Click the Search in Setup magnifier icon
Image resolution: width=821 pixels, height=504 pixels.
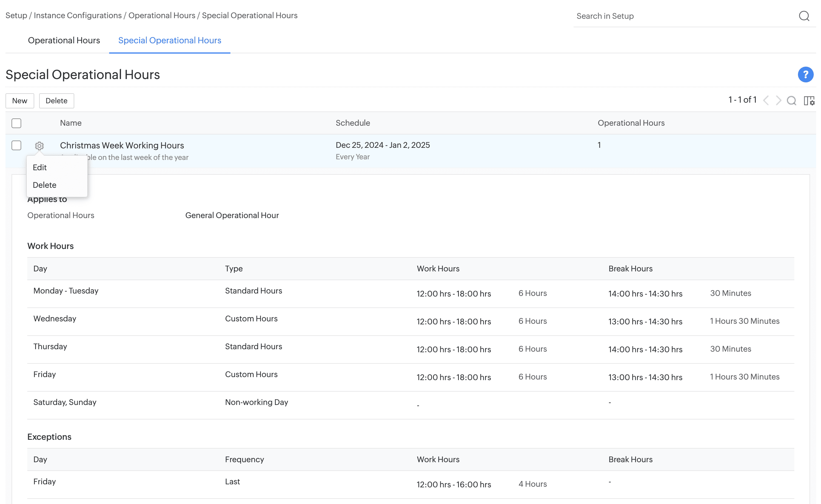click(804, 16)
